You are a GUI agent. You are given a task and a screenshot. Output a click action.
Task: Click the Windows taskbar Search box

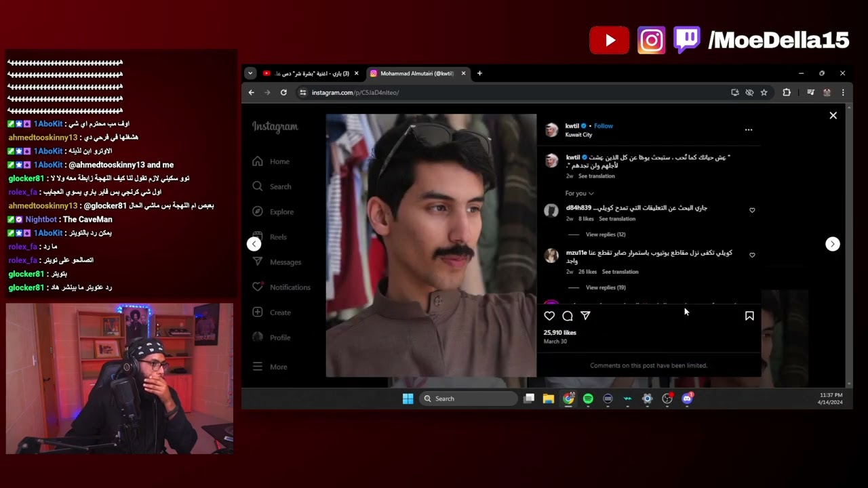coord(468,399)
